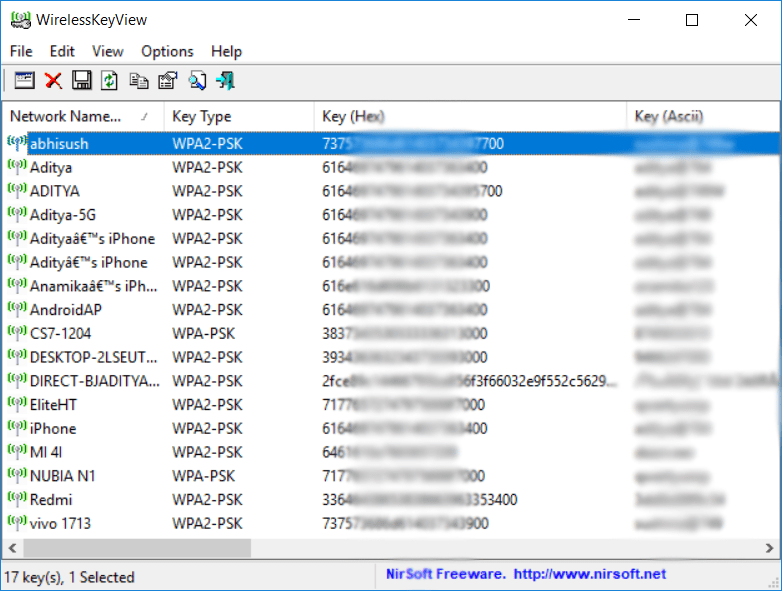The width and height of the screenshot is (782, 591).
Task: Sort by the Key (Ascii) column header
Action: click(x=702, y=116)
